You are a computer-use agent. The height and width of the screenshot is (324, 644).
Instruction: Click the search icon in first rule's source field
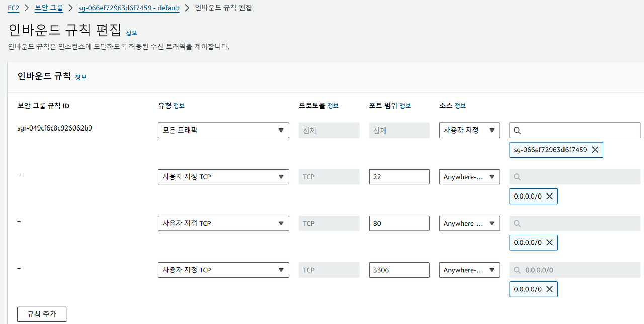(517, 131)
